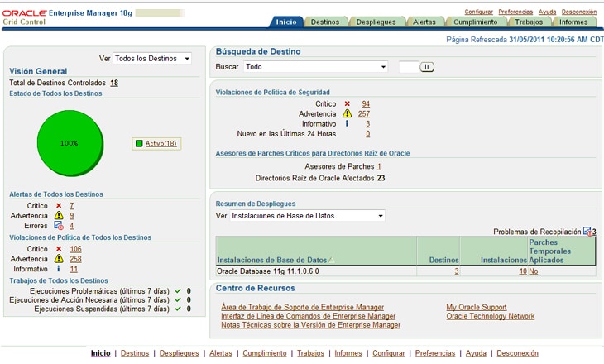
Task: Click Desconexión link in the footer
Action: 517,352
